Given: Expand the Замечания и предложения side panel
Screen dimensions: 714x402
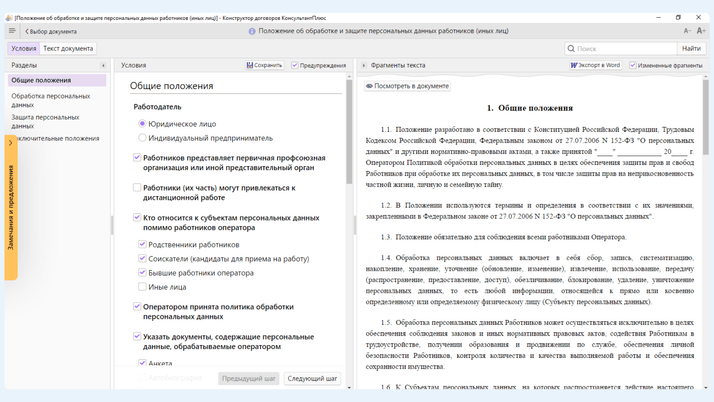Looking at the screenshot, I should click(10, 208).
